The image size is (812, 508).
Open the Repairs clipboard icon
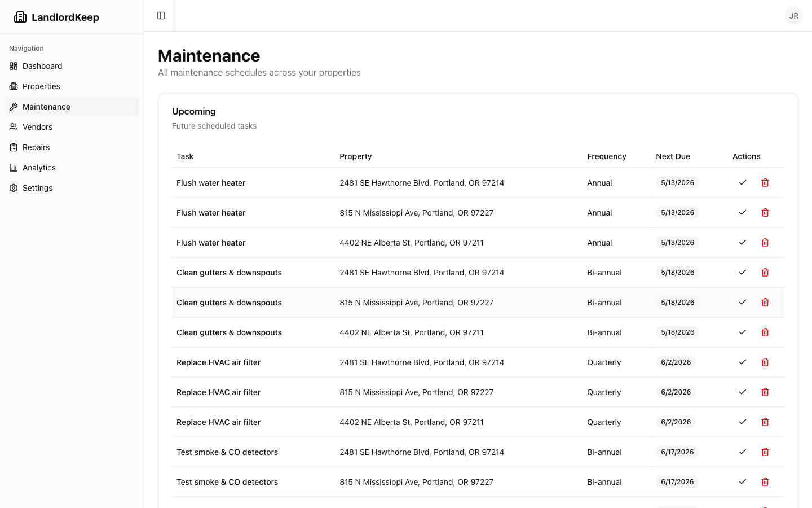pyautogui.click(x=13, y=147)
